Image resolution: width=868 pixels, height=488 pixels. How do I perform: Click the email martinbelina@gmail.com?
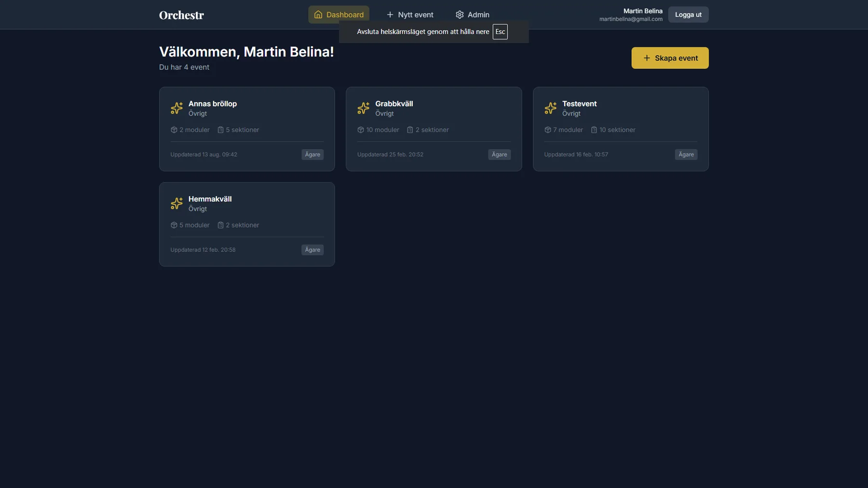[x=631, y=19]
